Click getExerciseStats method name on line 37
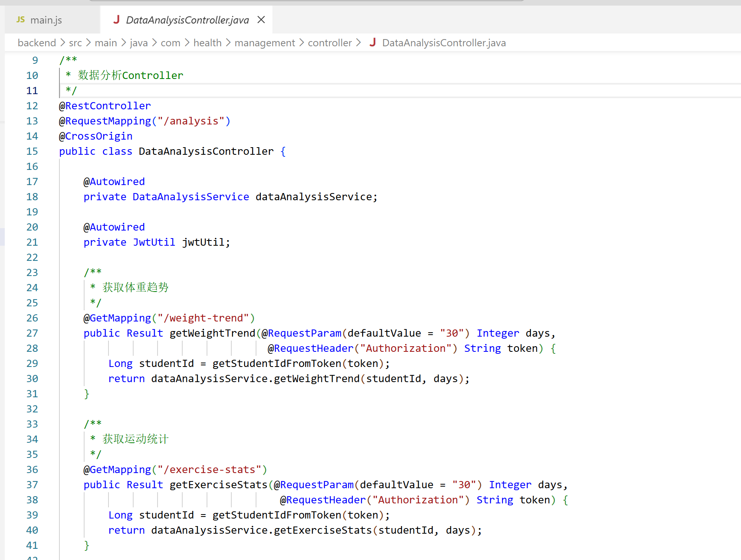Viewport: 741px width, 560px height. click(x=219, y=485)
